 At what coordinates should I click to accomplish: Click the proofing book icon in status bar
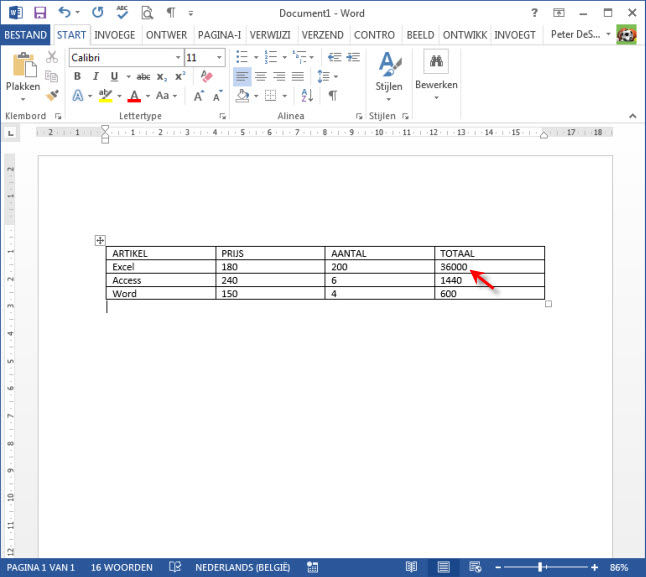(175, 567)
